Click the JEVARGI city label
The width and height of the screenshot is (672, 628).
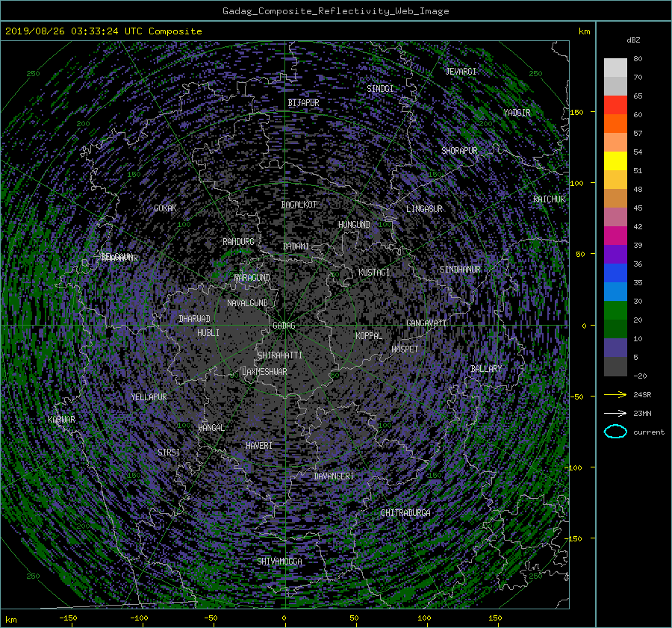click(x=461, y=71)
